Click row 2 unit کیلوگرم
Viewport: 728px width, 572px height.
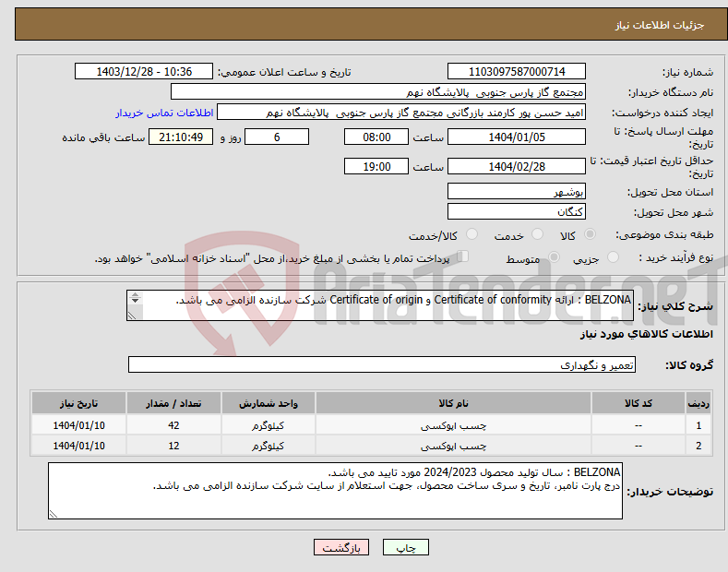(268, 446)
